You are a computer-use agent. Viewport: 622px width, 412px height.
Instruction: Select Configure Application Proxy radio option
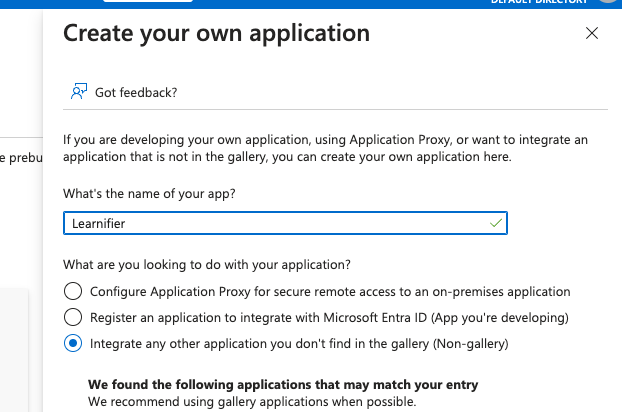pyautogui.click(x=73, y=291)
